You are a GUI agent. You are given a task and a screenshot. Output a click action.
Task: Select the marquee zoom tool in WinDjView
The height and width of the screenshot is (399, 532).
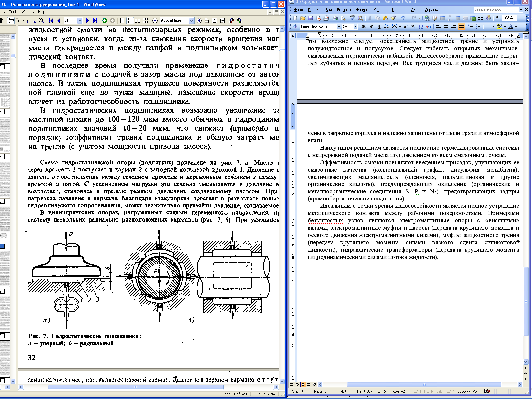pyautogui.click(x=41, y=21)
